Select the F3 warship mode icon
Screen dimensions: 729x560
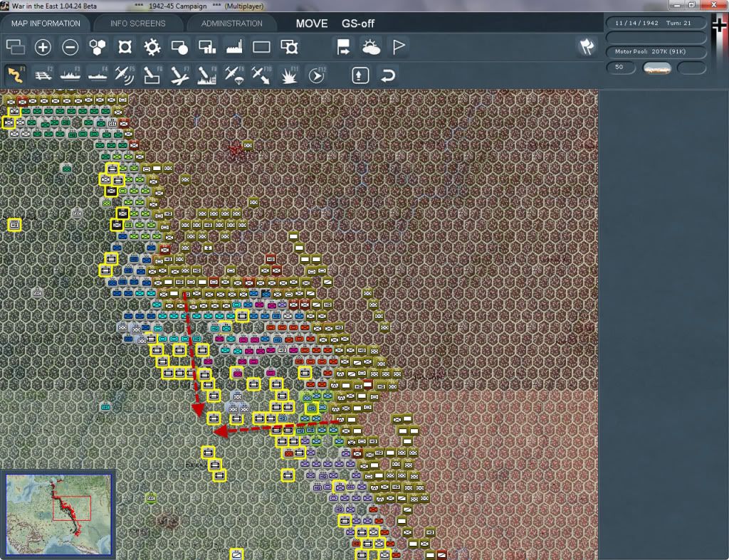point(70,75)
